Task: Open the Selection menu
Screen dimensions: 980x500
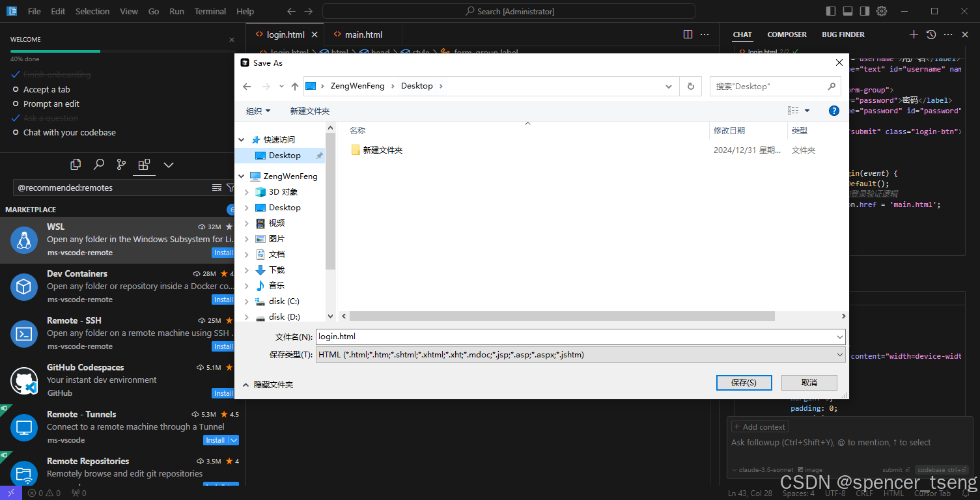Action: 92,11
